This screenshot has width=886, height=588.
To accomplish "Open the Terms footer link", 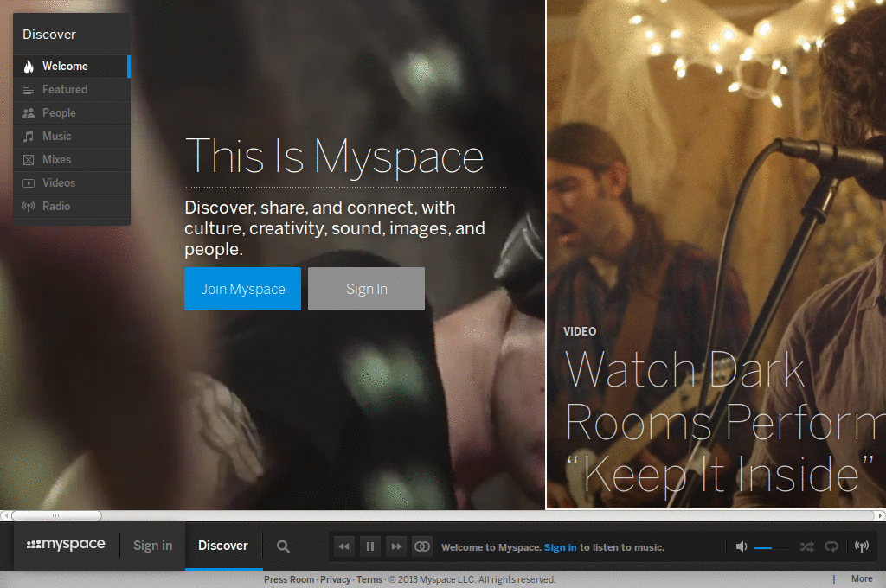I will click(369, 579).
